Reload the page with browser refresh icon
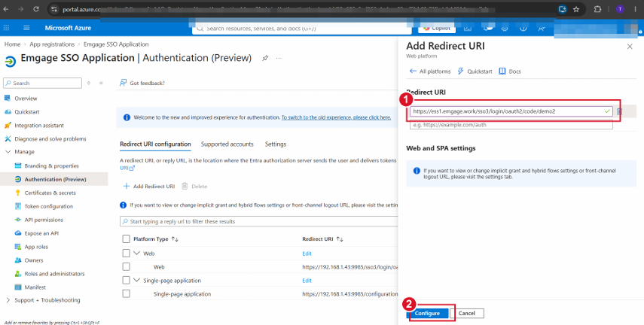Image resolution: width=644 pixels, height=325 pixels. (x=36, y=9)
